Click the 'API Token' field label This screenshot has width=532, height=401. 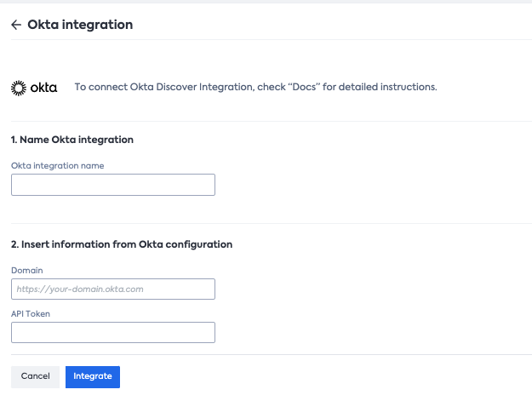(31, 314)
